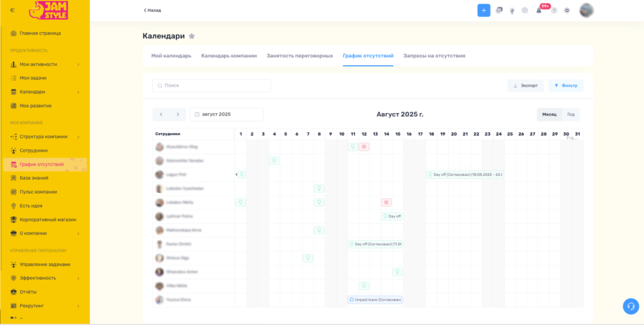Open the август 2025 date picker
644x325 pixels.
[226, 114]
